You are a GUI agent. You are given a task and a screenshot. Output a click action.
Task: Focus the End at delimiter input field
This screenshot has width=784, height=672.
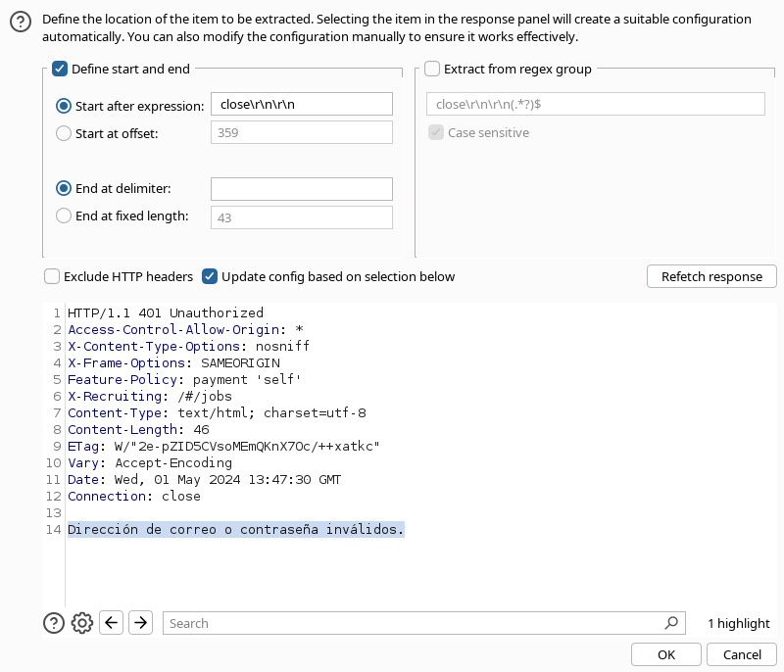click(301, 188)
